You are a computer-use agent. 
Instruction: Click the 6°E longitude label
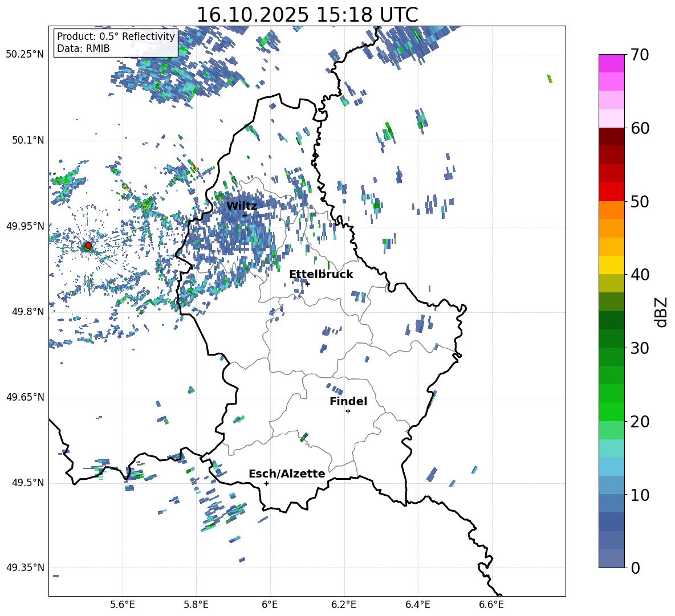pos(270,605)
